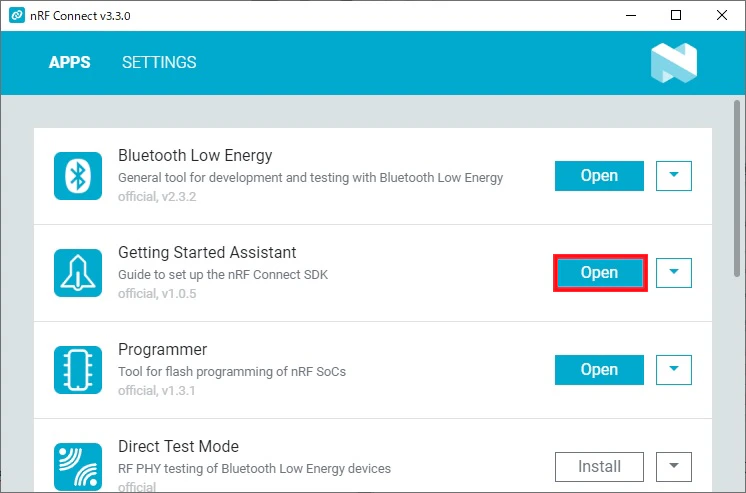Open the Getting Started Assistant
This screenshot has height=493, width=746.
[x=599, y=273]
